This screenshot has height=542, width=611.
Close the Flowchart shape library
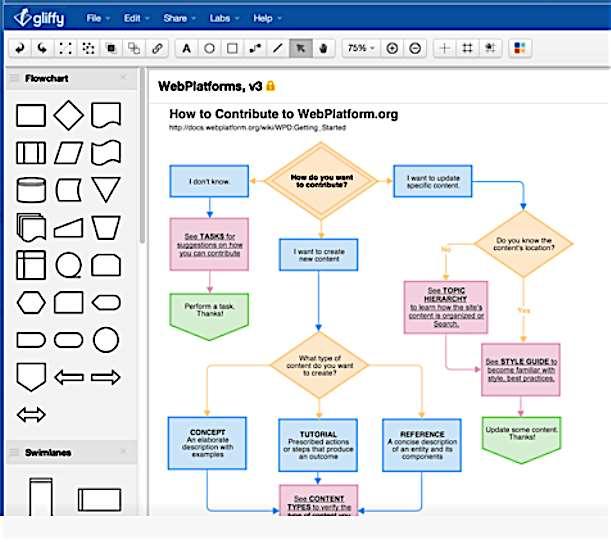click(x=124, y=78)
